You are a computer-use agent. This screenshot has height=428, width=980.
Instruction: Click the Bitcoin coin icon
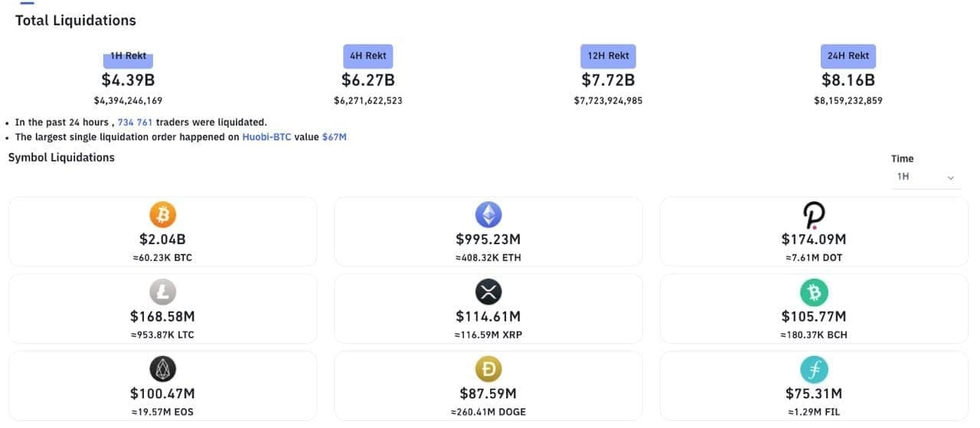(162, 214)
